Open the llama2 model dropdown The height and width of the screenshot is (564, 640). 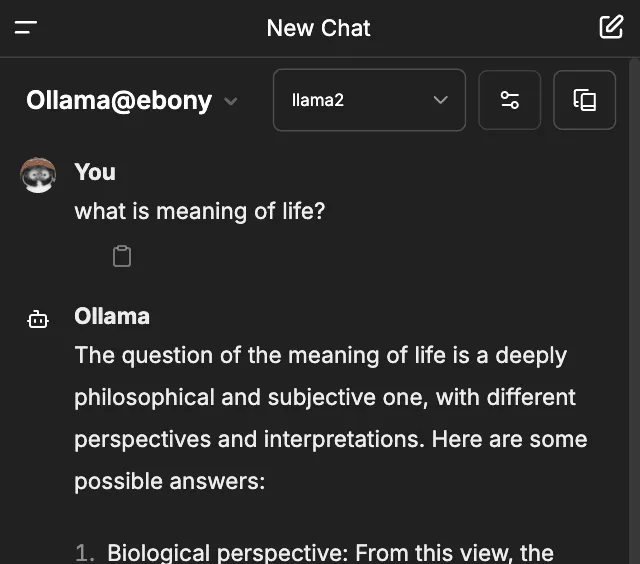[x=368, y=100]
